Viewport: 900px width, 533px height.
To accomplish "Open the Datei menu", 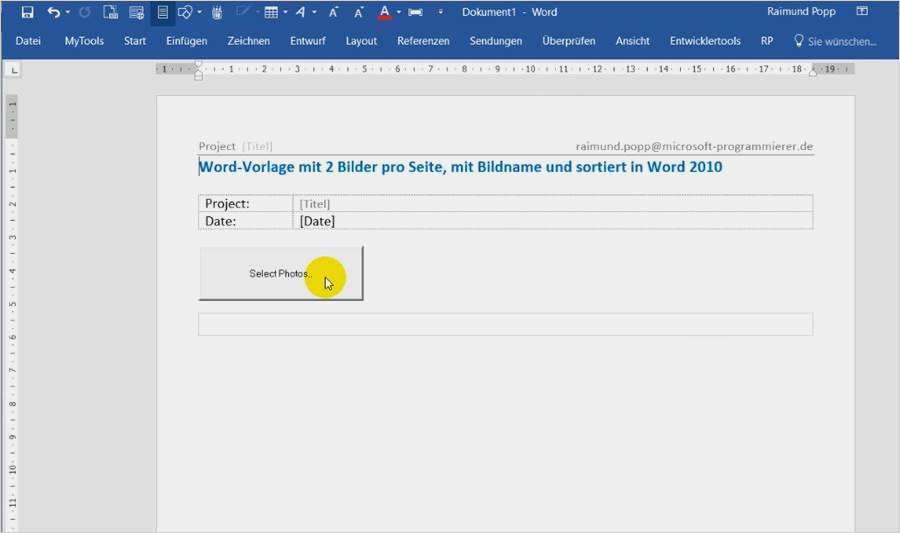I will click(28, 41).
